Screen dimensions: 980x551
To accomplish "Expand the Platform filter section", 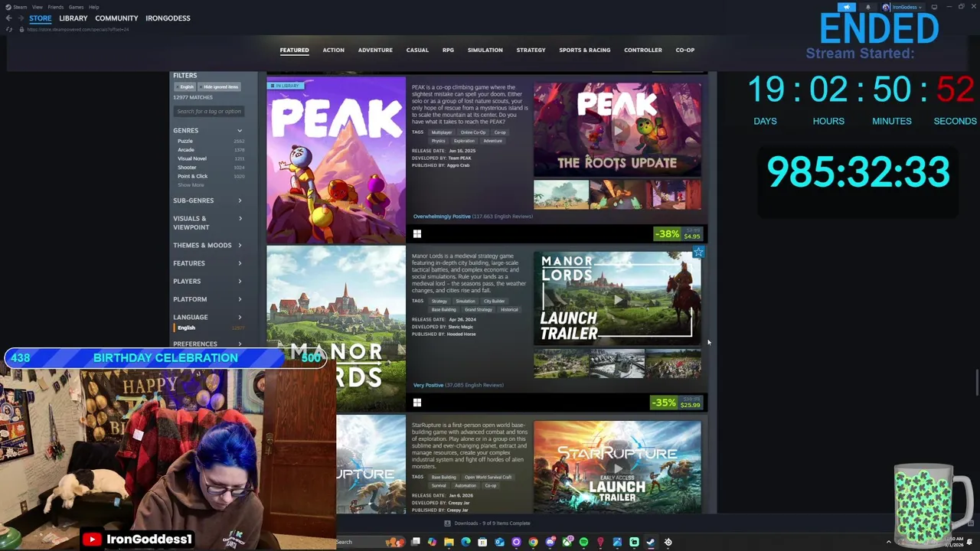I will [x=207, y=299].
